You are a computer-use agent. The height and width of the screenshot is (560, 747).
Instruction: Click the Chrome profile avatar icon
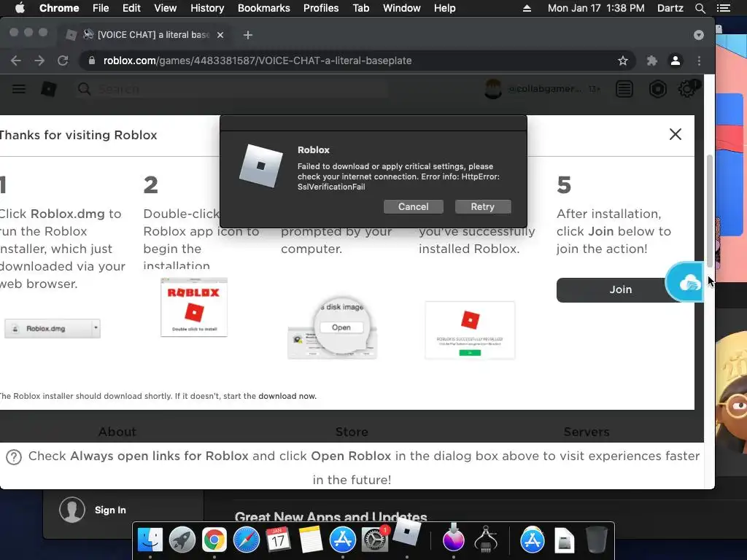(675, 61)
